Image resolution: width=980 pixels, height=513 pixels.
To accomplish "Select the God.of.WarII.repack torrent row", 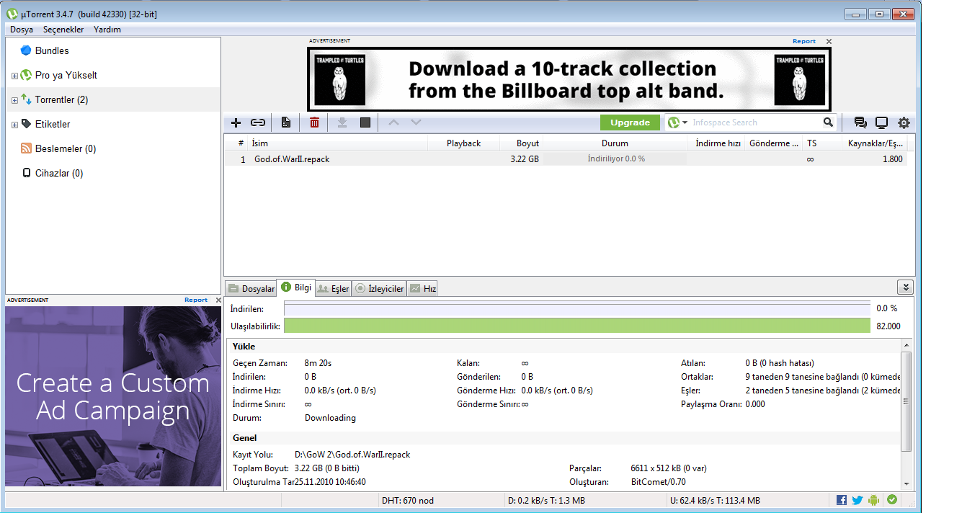I will (566, 159).
